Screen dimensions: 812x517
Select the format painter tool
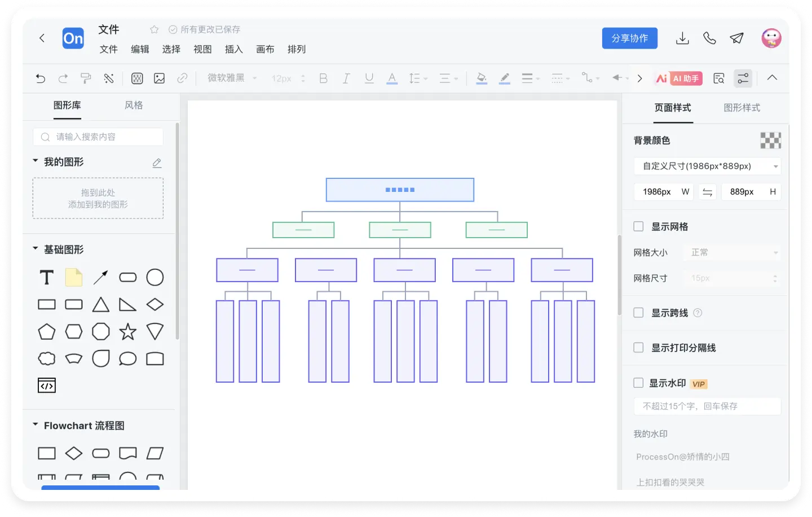[86, 78]
